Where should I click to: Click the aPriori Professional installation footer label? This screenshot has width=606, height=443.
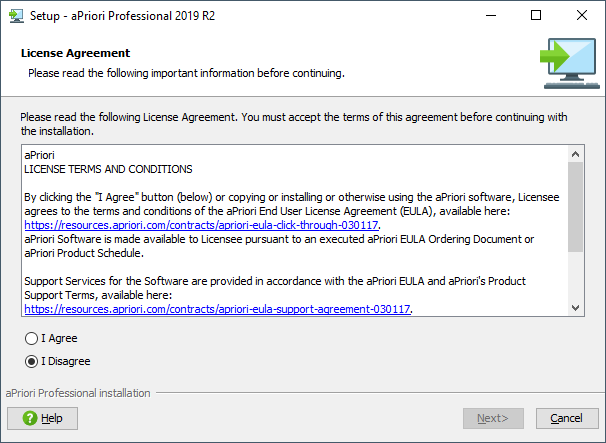click(78, 393)
